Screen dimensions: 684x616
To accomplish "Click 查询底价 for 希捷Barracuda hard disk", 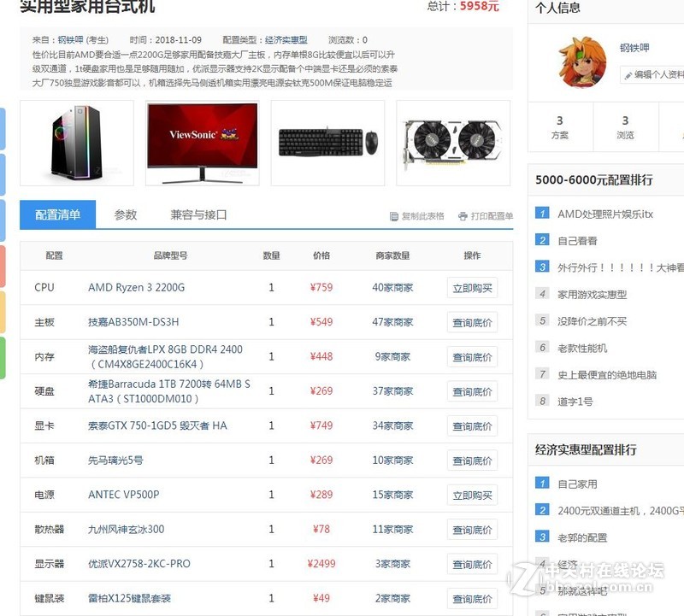I will pos(473,392).
